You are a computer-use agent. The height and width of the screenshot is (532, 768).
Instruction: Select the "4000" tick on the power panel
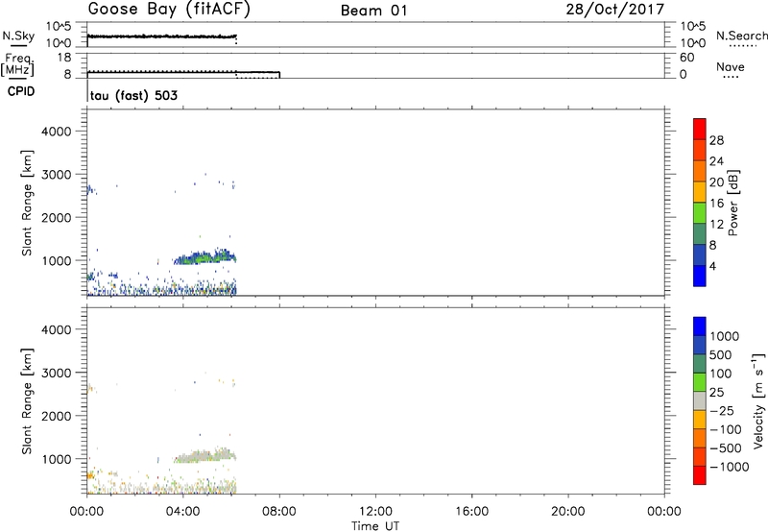57,132
